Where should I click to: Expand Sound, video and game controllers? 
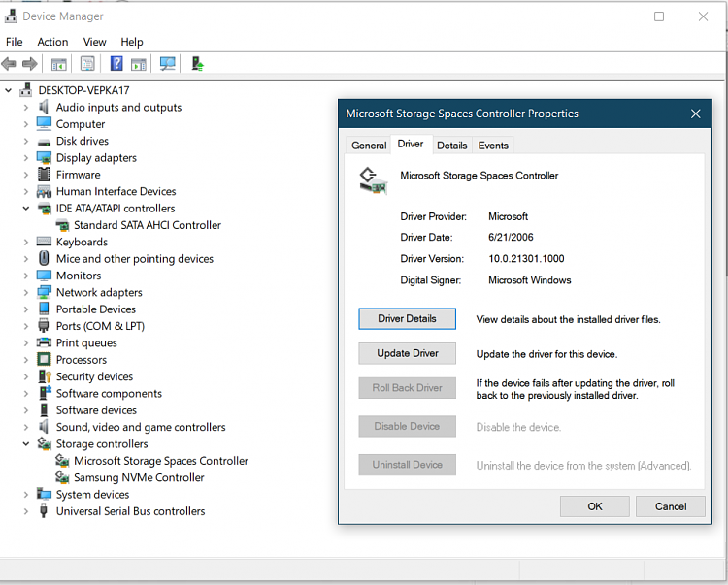(26, 427)
